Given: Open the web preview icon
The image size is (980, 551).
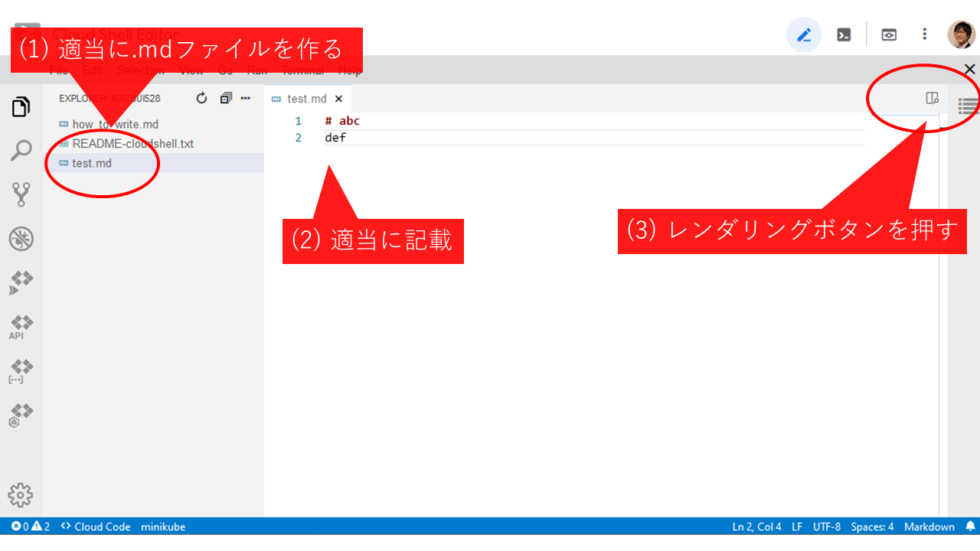Looking at the screenshot, I should tap(888, 34).
